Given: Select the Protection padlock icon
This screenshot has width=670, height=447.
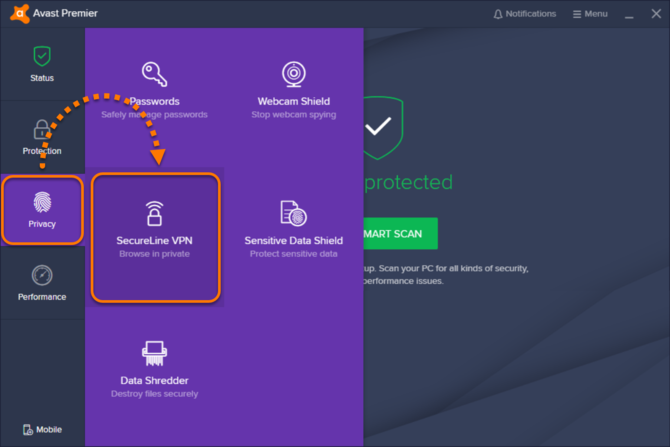Looking at the screenshot, I should click(42, 130).
